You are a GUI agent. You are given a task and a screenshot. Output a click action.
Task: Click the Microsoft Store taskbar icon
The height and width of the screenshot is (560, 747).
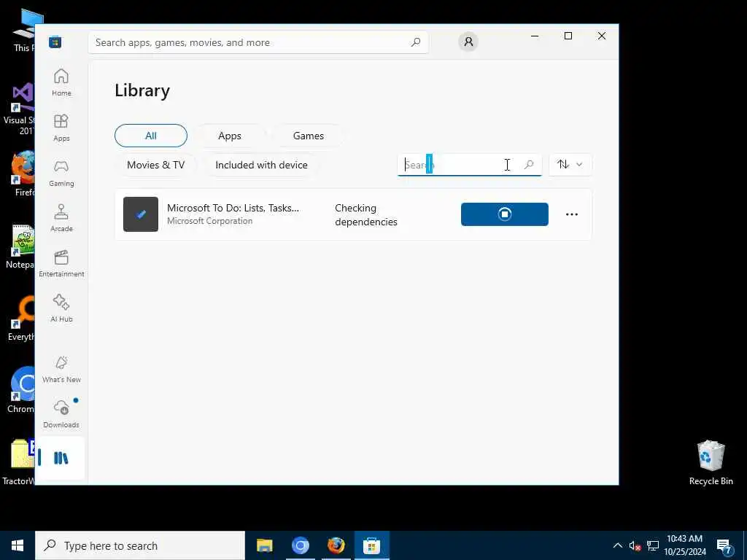click(371, 545)
